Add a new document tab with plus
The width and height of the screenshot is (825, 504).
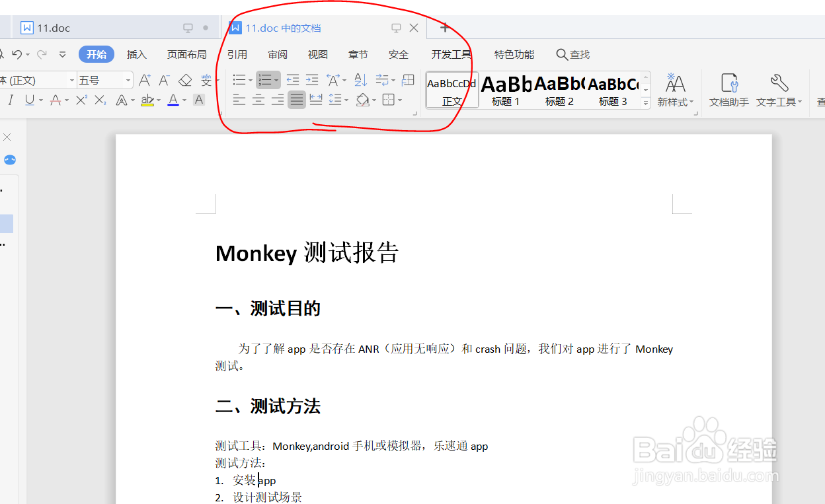click(444, 28)
